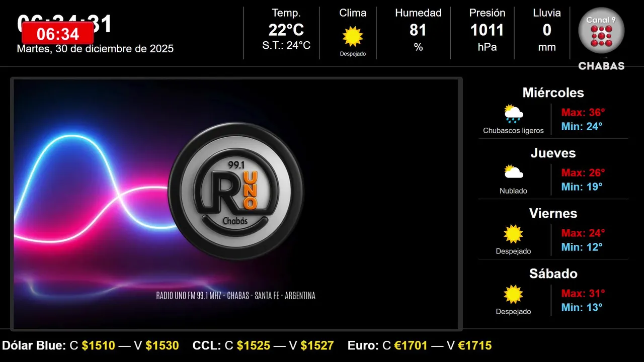Click Sábado Min: 13° value
644x362 pixels.
(x=582, y=307)
